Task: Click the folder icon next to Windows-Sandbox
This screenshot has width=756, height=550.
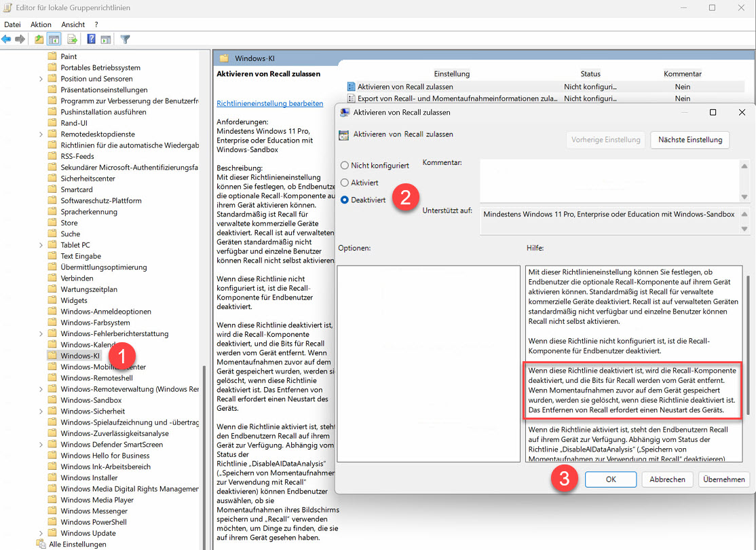Action: pyautogui.click(x=52, y=401)
